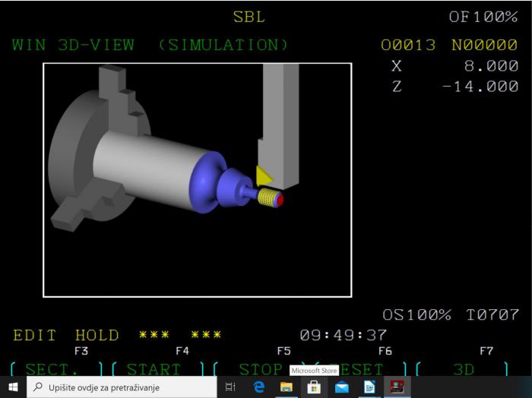The image size is (532, 398).
Task: Open Microsoft Store from the taskbar
Action: pyautogui.click(x=314, y=387)
